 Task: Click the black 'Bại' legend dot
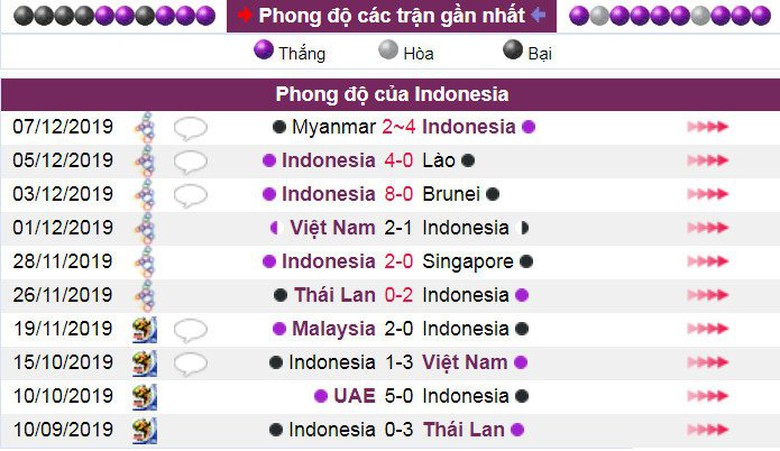click(512, 51)
